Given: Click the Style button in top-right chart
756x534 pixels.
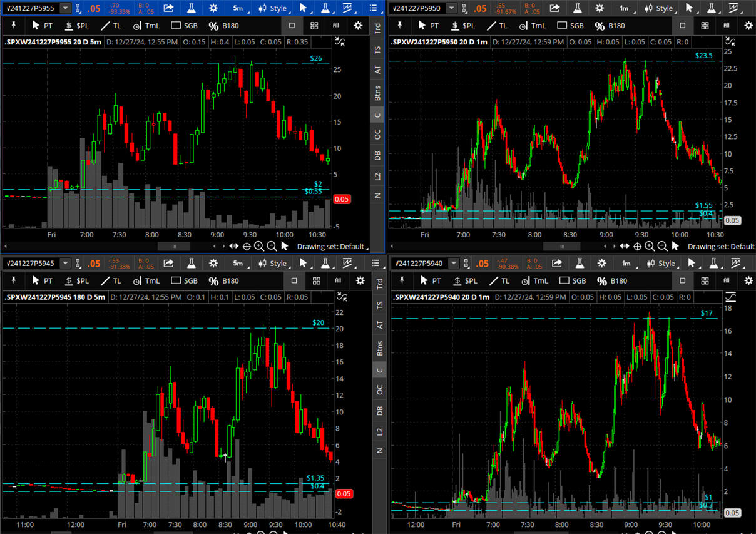Looking at the screenshot, I should tap(659, 8).
